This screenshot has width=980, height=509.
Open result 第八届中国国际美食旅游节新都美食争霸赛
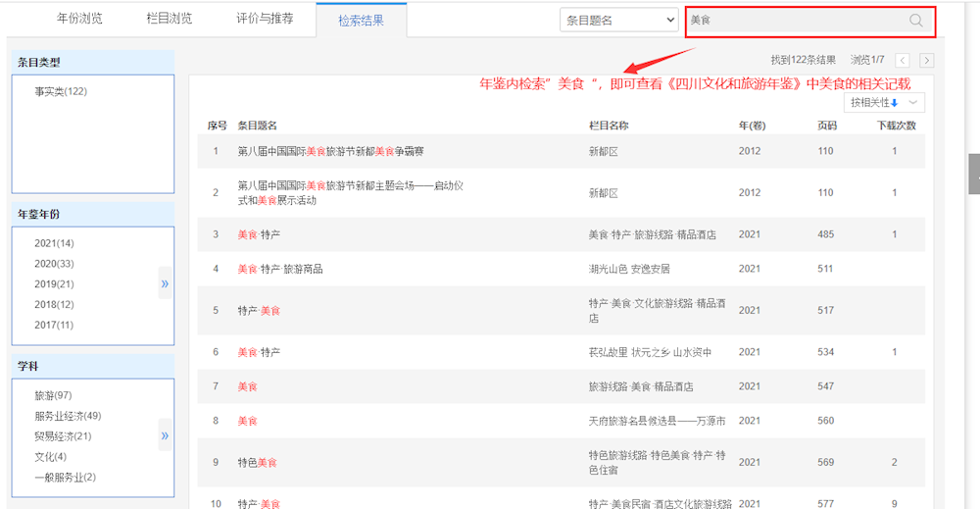pos(330,151)
